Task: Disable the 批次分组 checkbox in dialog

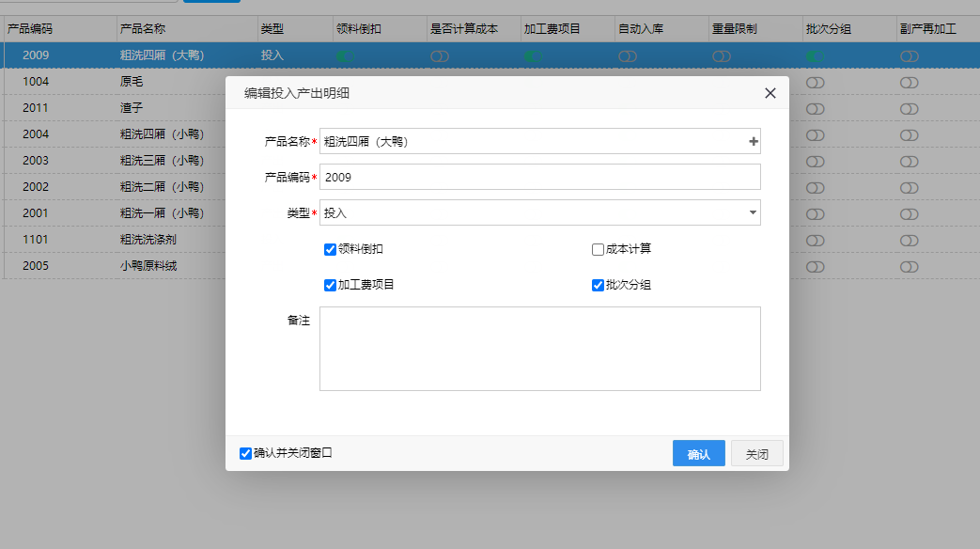Action: point(598,285)
